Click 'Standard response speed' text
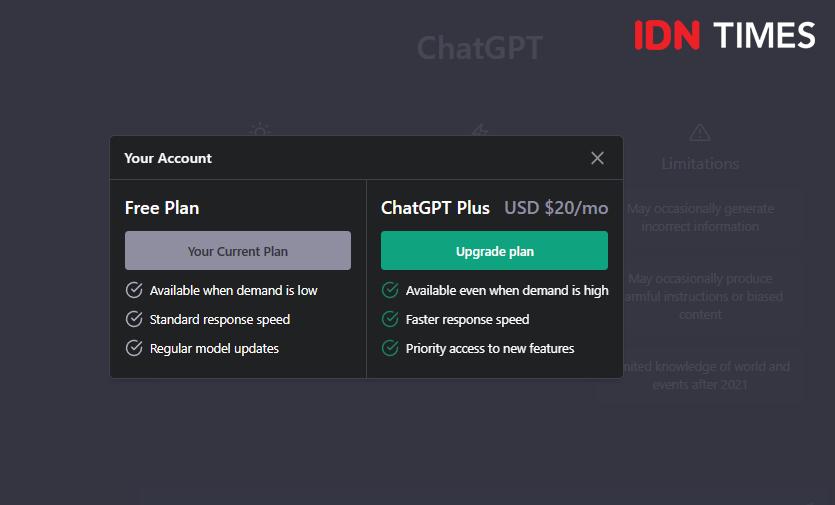The height and width of the screenshot is (505, 835). point(220,320)
